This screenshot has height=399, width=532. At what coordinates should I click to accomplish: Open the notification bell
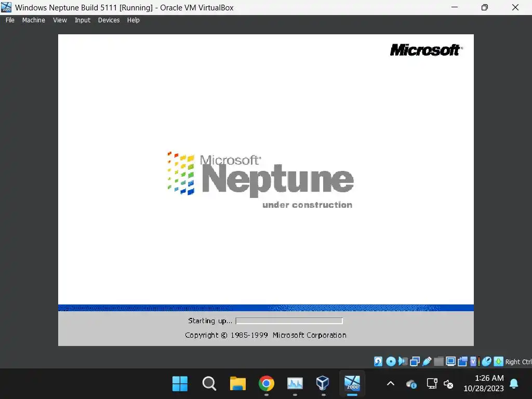click(x=514, y=384)
